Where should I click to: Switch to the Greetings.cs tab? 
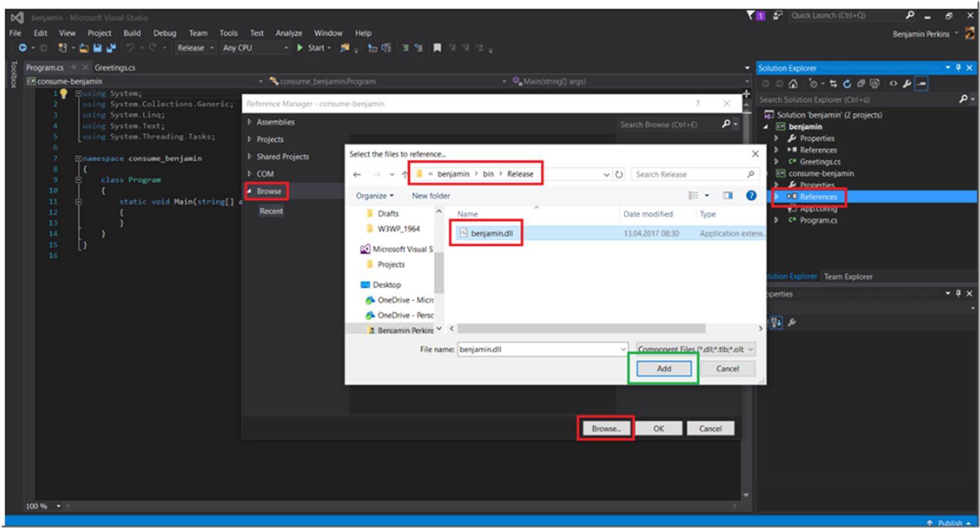115,67
